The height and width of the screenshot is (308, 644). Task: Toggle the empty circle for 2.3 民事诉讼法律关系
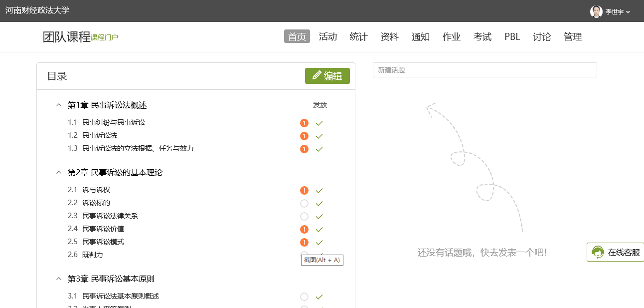click(x=304, y=216)
